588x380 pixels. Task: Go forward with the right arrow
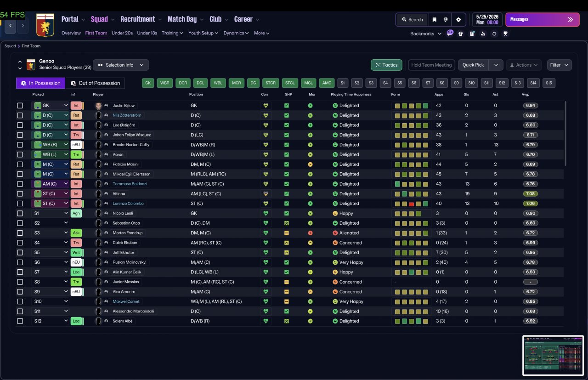[23, 26]
